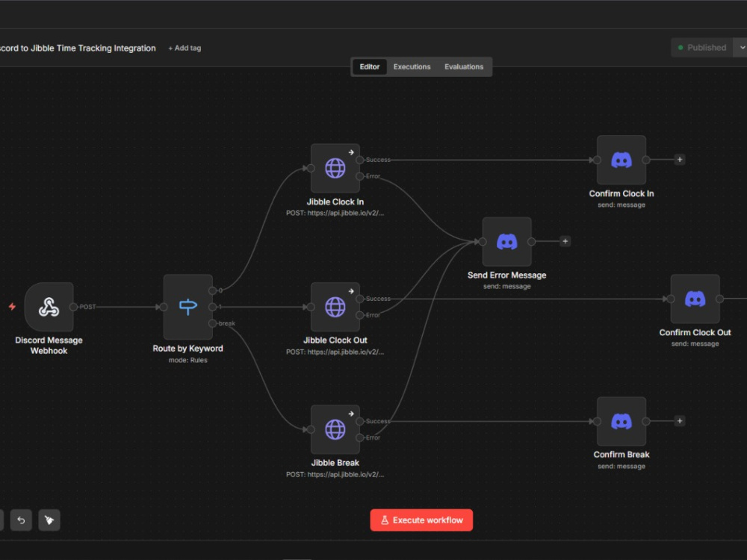Open the Jibble Break HTTP node
Screen dimensions: 747x560
pos(335,429)
